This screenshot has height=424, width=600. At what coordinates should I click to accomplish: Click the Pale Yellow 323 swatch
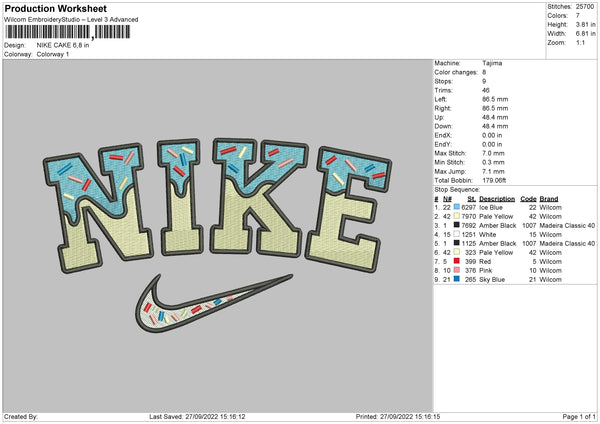click(x=457, y=252)
